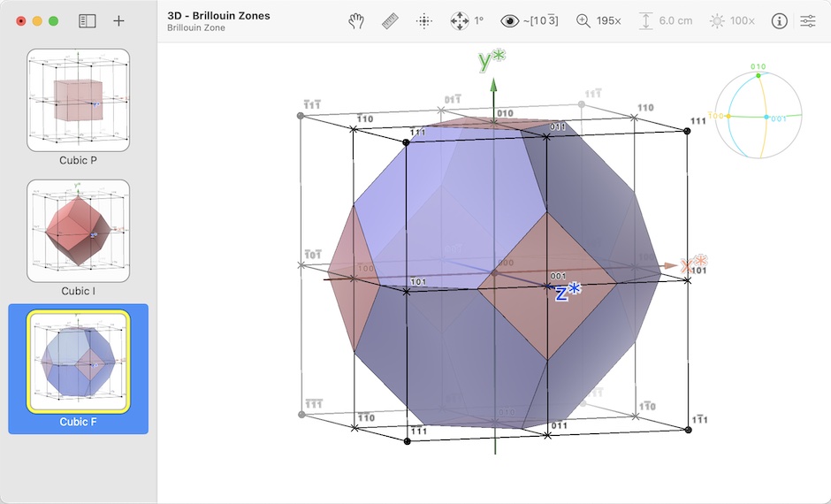Click the rotation step arrows icon
Image resolution: width=831 pixels, height=504 pixels.
point(460,21)
